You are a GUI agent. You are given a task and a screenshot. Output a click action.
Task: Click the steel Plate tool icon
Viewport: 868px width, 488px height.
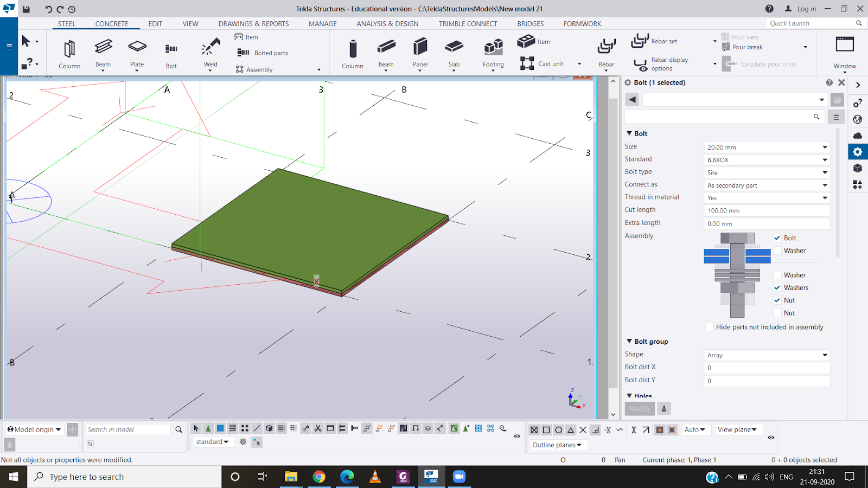tap(137, 48)
